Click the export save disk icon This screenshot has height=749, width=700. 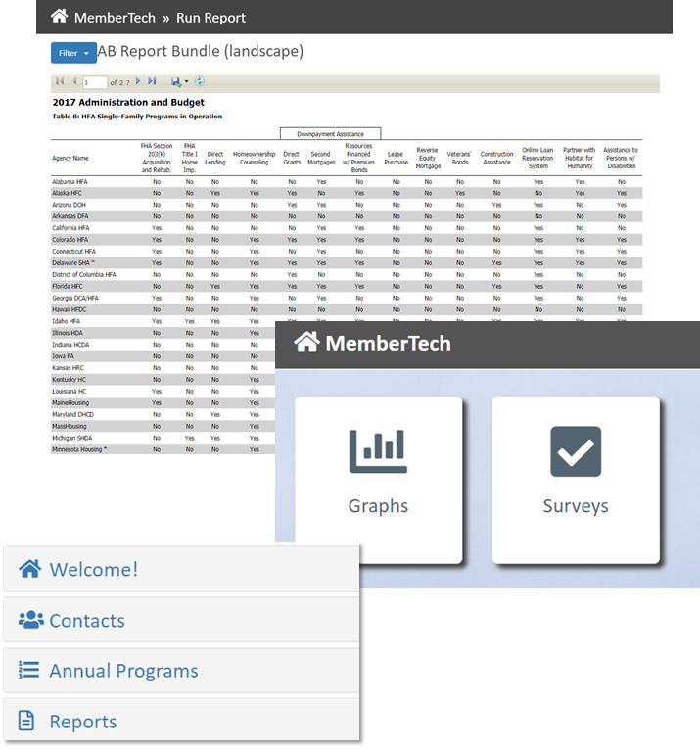click(x=176, y=82)
